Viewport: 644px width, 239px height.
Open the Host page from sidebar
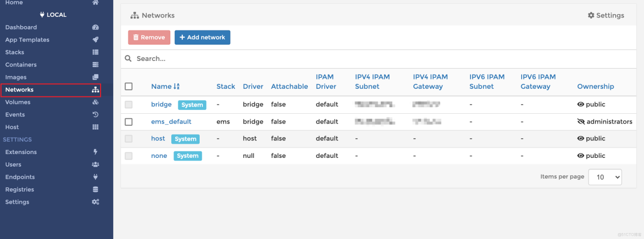point(12,127)
